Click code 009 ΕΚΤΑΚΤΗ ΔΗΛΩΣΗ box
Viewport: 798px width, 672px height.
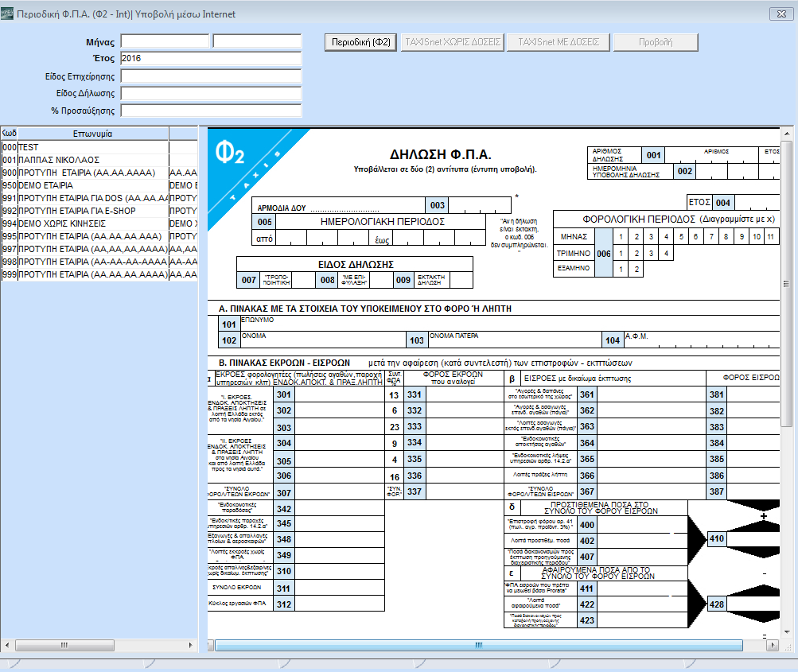click(x=403, y=280)
